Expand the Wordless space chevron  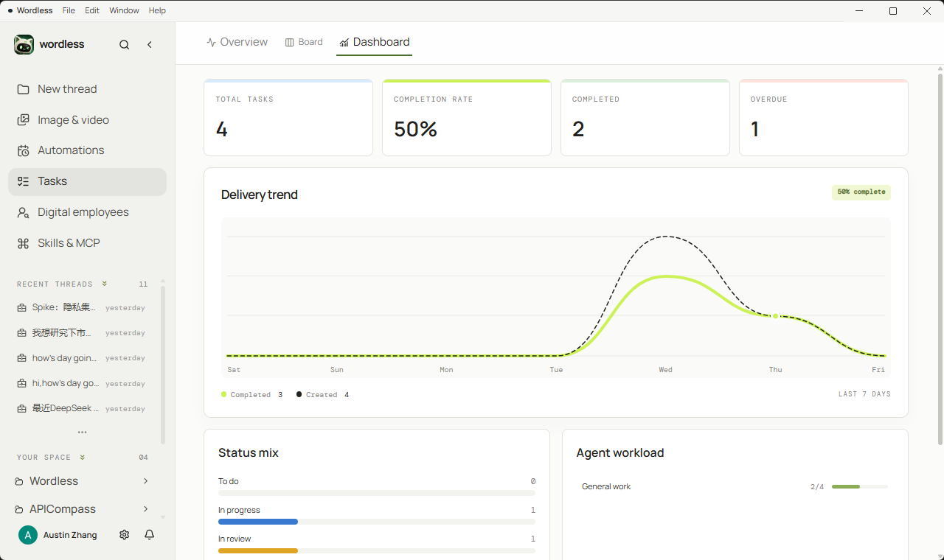(145, 481)
